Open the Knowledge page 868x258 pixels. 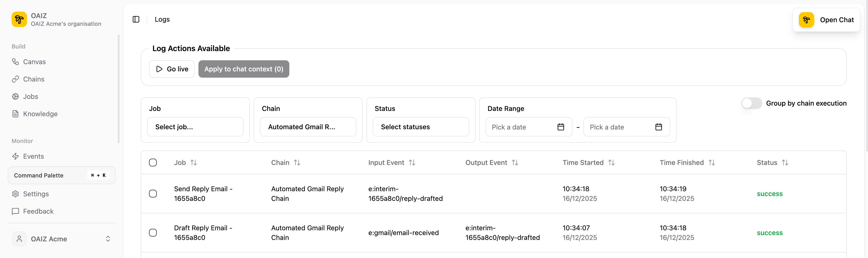click(40, 114)
